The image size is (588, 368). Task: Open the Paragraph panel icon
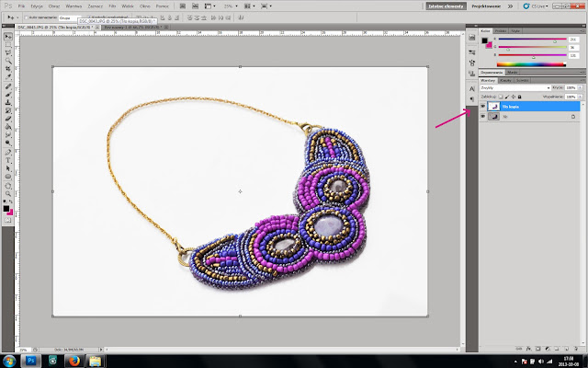pos(472,98)
